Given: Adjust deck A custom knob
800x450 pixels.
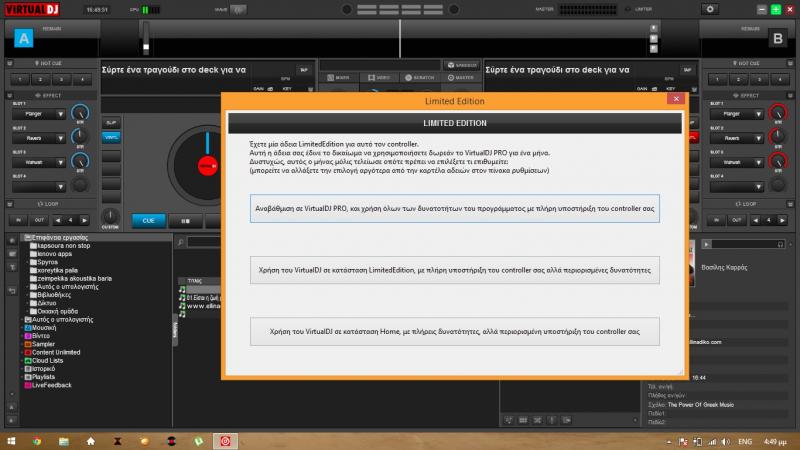Looking at the screenshot, I should pos(110,216).
